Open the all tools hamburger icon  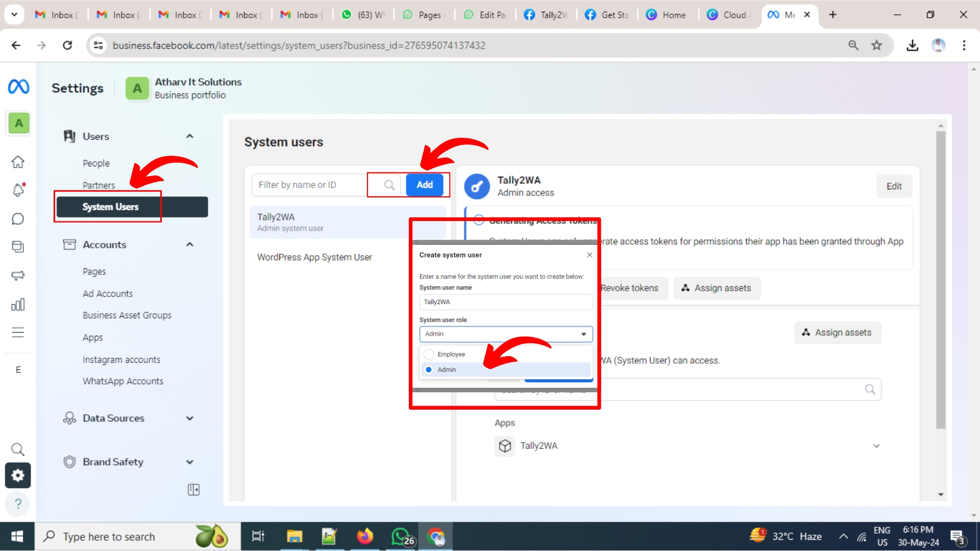(x=18, y=333)
